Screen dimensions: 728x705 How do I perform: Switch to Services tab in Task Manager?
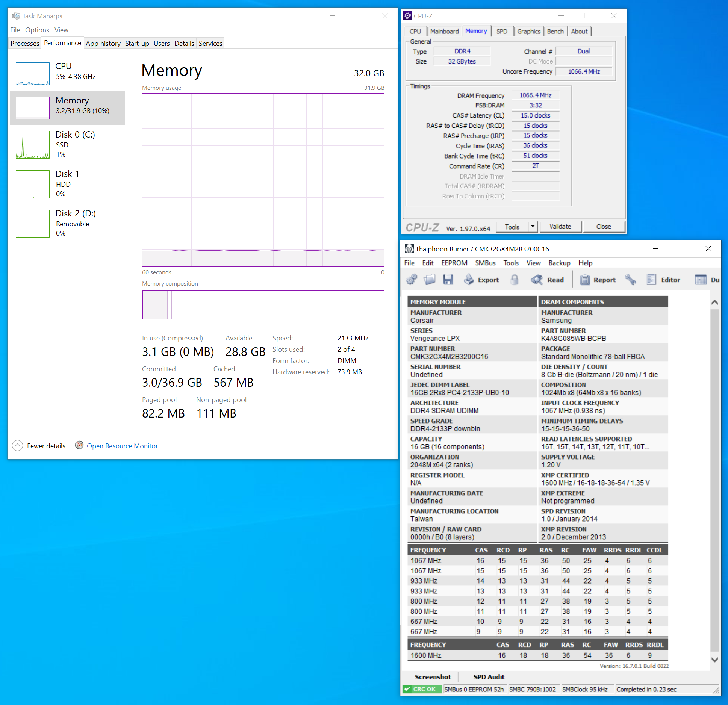tap(210, 43)
